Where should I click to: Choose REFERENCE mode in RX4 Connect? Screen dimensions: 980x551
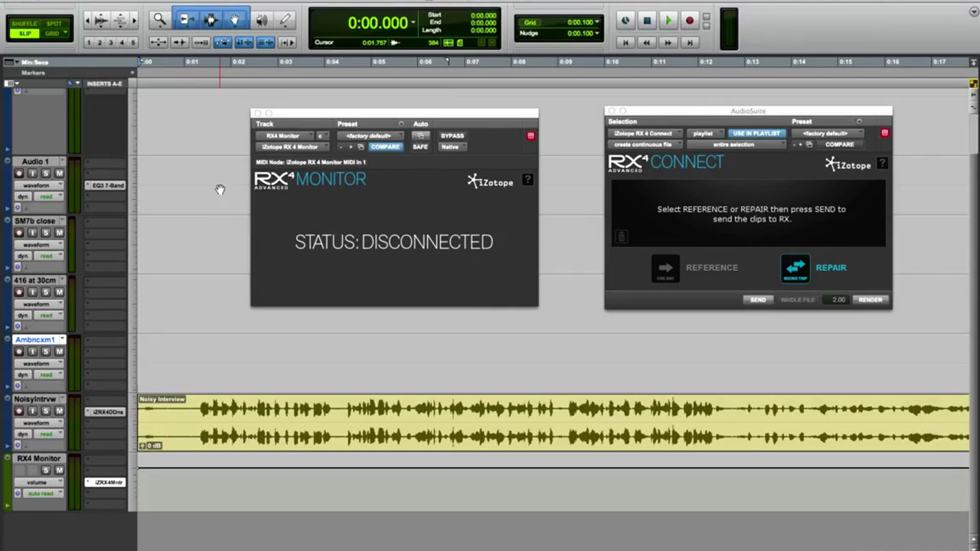[694, 268]
